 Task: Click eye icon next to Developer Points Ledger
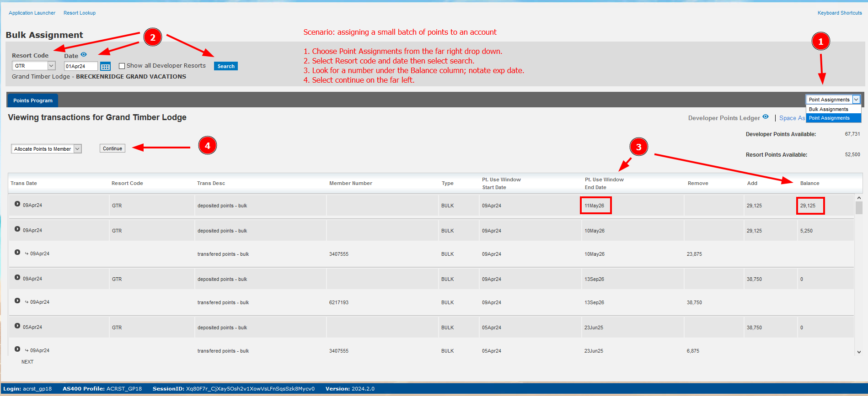766,116
